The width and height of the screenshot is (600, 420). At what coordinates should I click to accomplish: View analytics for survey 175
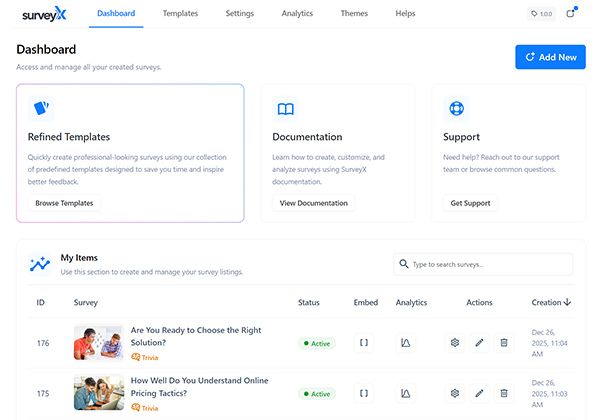406,393
